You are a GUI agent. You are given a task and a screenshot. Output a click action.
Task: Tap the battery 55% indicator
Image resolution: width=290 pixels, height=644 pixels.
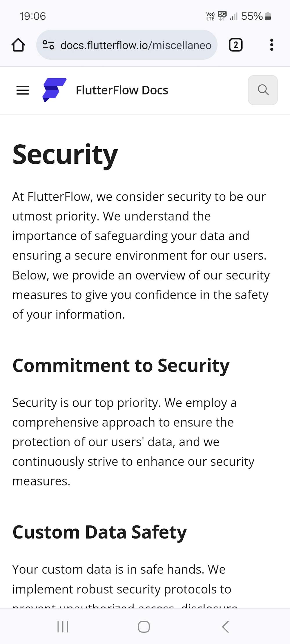256,16
